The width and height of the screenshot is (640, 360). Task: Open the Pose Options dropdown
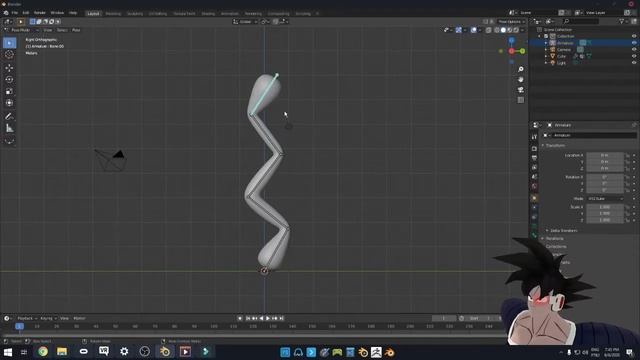coord(510,22)
